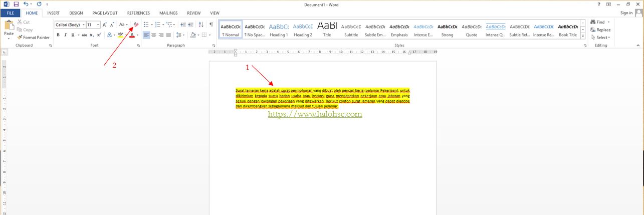
Task: Switch to the INSERT tab
Action: pyautogui.click(x=54, y=13)
